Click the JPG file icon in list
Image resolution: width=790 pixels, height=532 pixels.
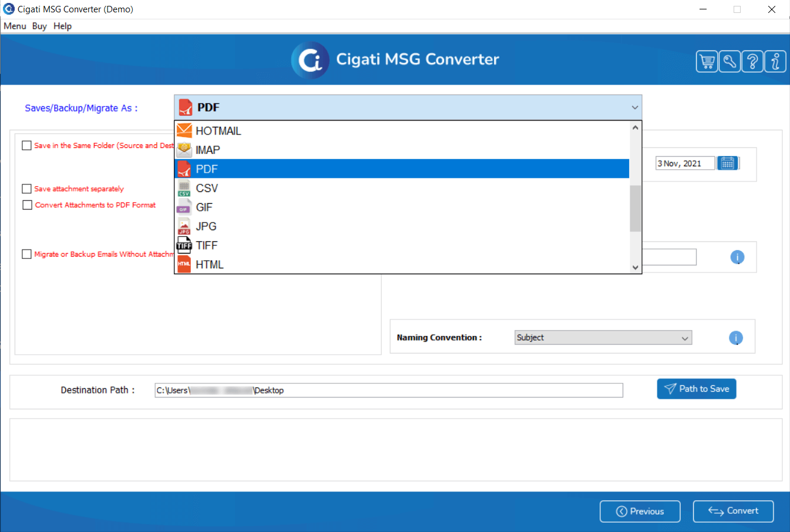tap(184, 226)
